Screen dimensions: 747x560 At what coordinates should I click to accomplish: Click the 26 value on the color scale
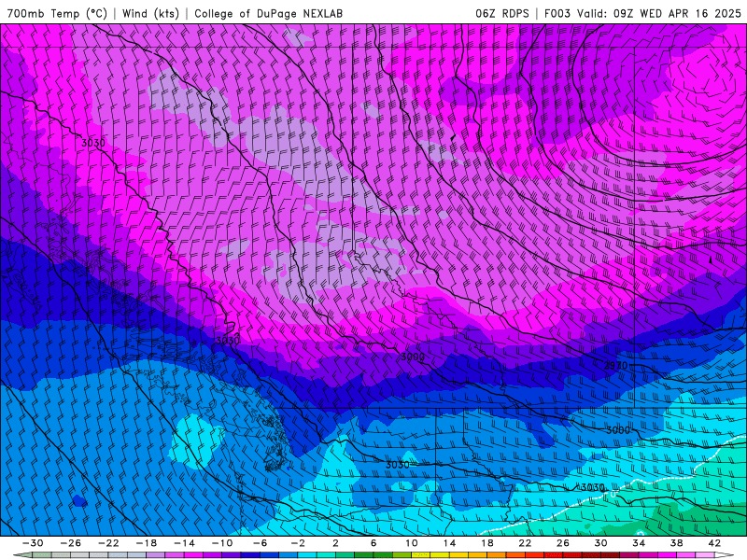coord(563,543)
